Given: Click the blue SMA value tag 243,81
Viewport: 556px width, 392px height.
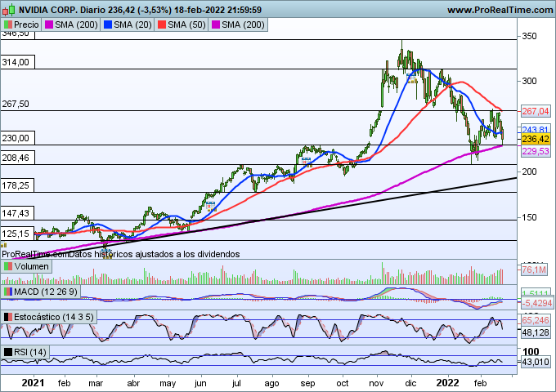Looking at the screenshot, I should [x=536, y=129].
